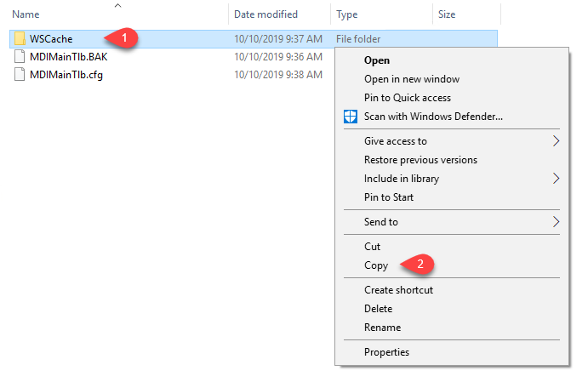The image size is (588, 382).
Task: Expand the Give access to submenu arrow
Action: point(556,141)
